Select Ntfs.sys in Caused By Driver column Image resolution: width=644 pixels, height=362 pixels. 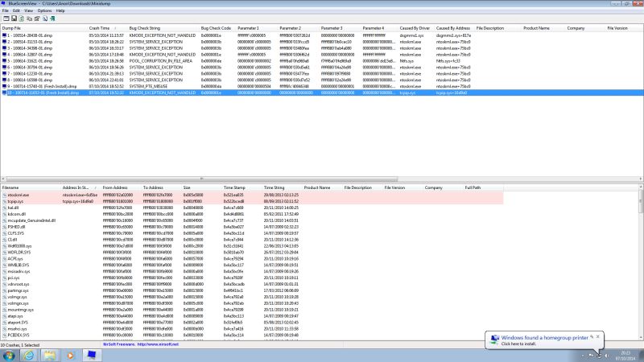pyautogui.click(x=407, y=61)
